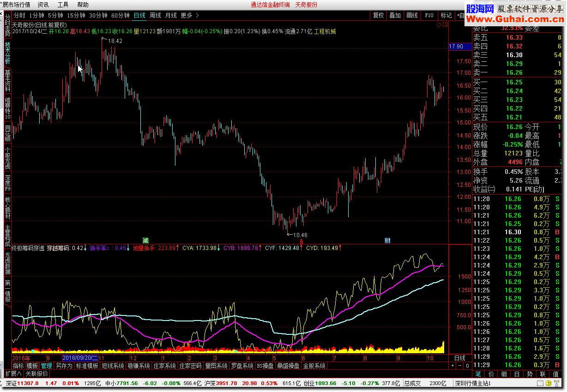567x392 pixels.
Task: Click the +自 button at toolbar end
Action: [x=461, y=15]
